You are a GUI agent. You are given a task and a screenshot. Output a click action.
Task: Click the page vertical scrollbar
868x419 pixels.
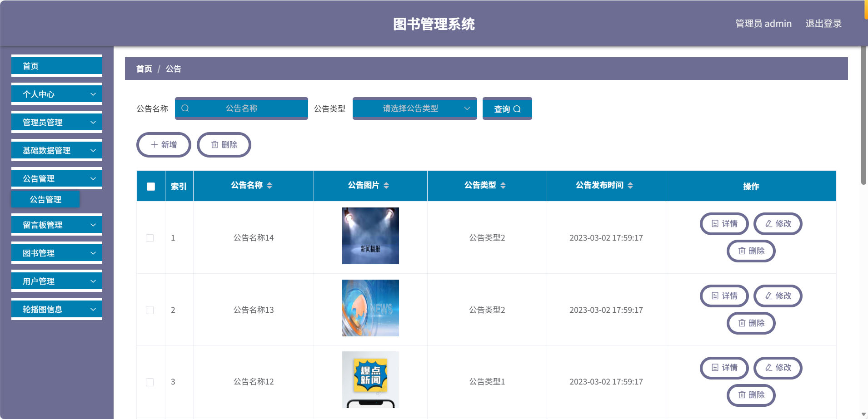[x=863, y=116]
